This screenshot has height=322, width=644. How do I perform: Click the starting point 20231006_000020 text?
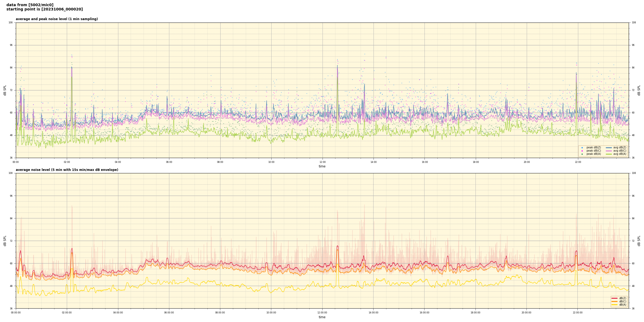[x=45, y=9]
